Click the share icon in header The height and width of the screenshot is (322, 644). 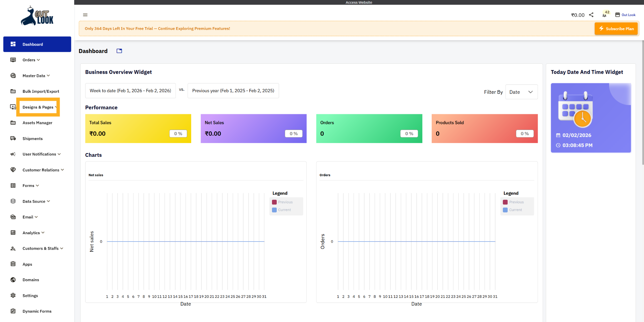pos(591,15)
